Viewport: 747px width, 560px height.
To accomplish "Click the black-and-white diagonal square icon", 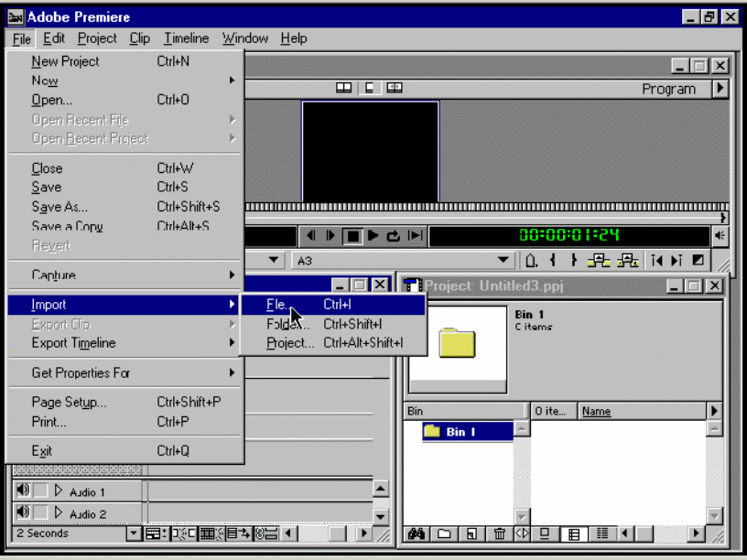I will pos(698,261).
